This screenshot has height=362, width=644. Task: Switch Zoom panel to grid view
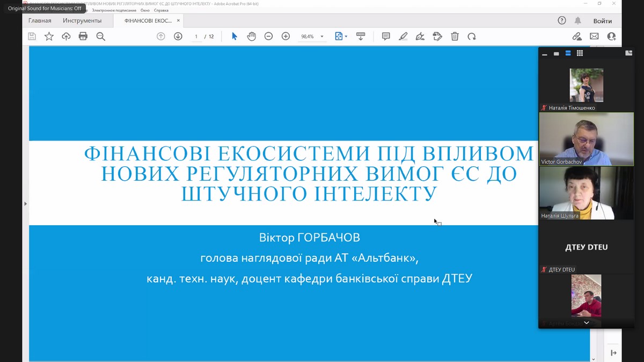point(580,53)
